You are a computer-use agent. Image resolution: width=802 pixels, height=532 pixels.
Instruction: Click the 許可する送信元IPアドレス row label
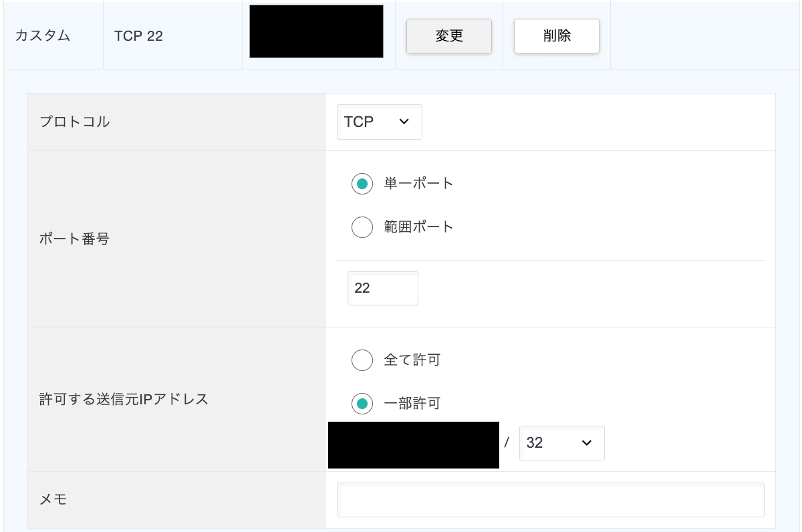coord(124,400)
